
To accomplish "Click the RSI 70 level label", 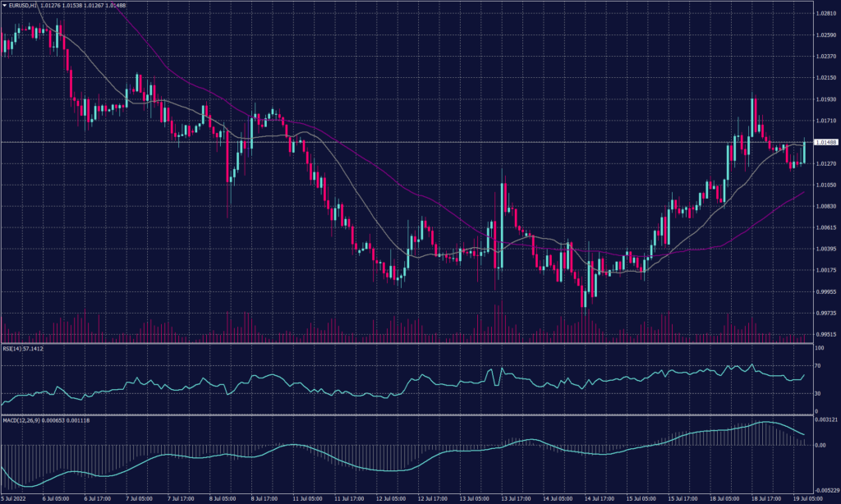I will click(x=819, y=365).
